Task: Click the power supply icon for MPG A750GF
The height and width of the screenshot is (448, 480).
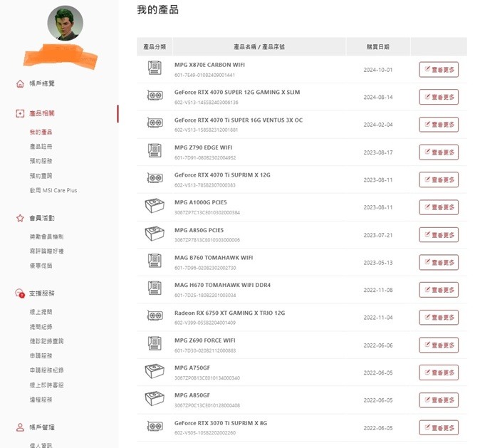Action: (155, 371)
